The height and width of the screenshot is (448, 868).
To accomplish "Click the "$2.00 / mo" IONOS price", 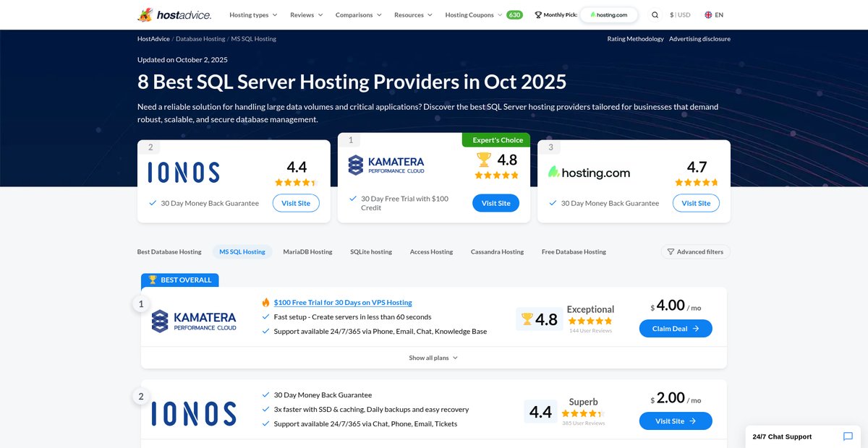I will click(x=676, y=398).
